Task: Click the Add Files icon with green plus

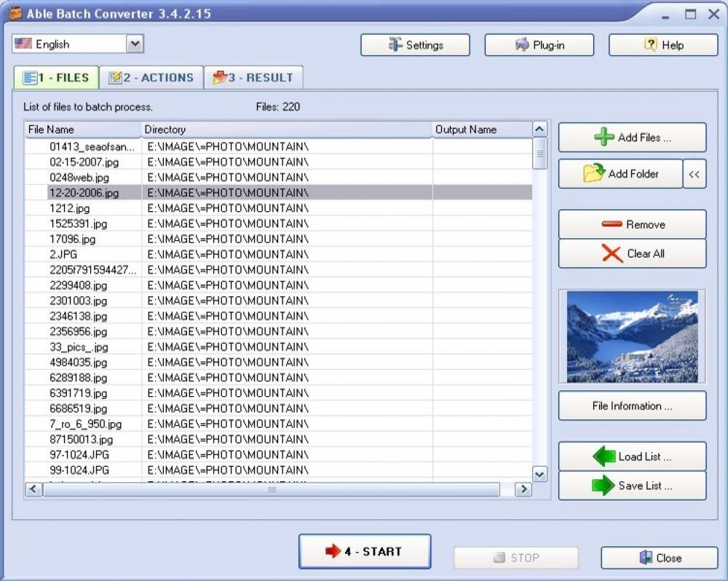Action: pos(631,137)
